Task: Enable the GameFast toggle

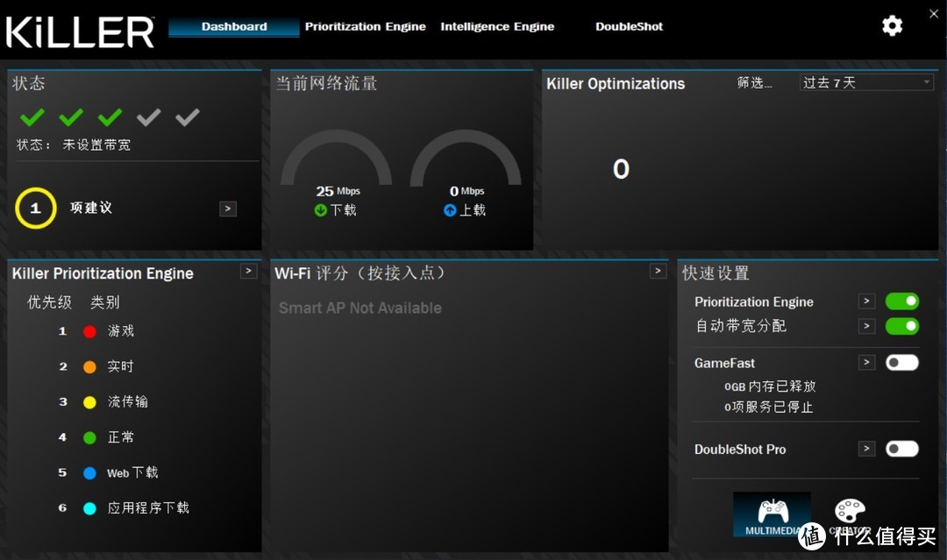Action: click(902, 363)
